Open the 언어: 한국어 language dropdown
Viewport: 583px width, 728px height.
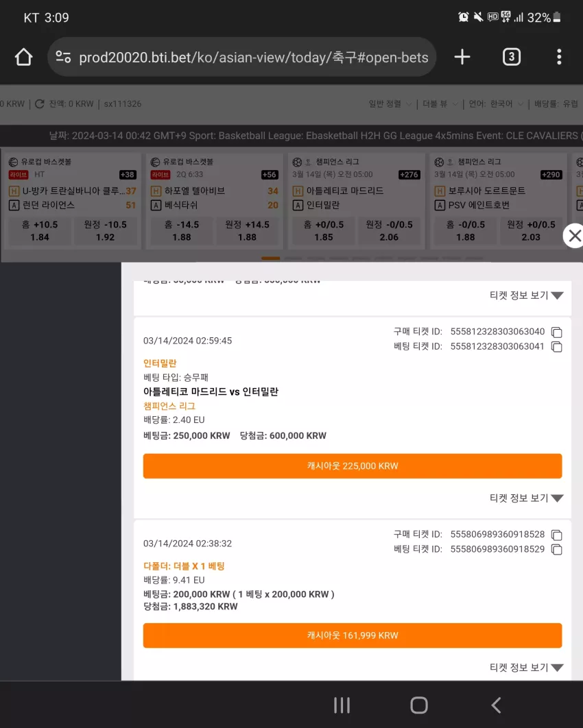(496, 104)
